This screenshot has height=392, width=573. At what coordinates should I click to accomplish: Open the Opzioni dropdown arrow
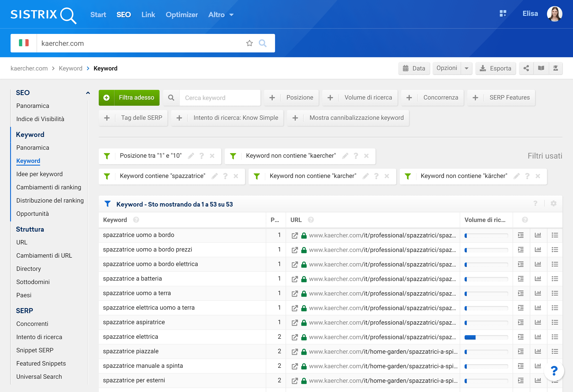click(x=467, y=68)
